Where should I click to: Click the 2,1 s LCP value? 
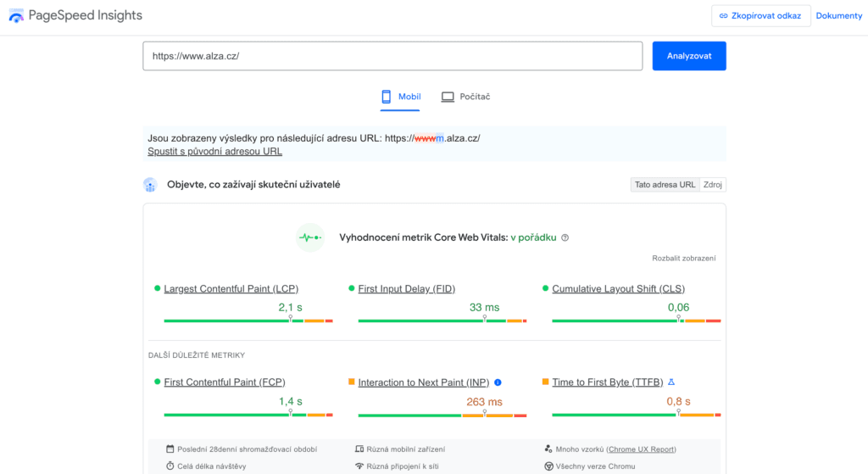(x=290, y=307)
